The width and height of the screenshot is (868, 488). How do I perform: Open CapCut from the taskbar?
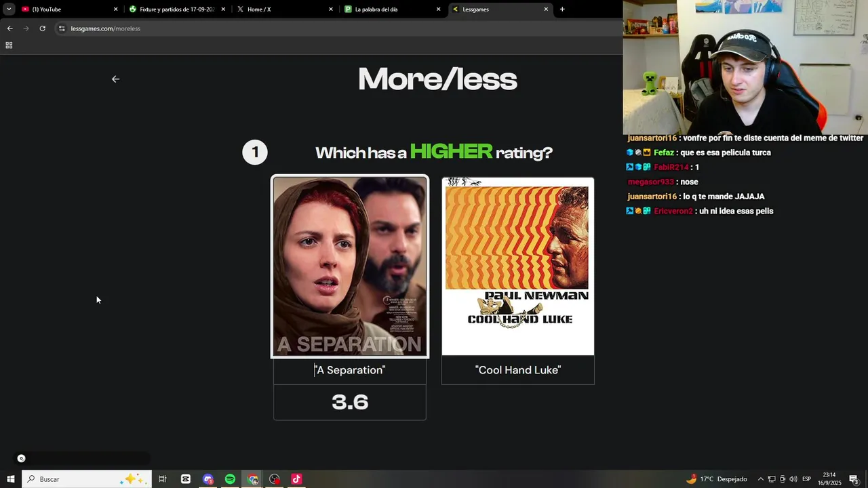point(186,479)
